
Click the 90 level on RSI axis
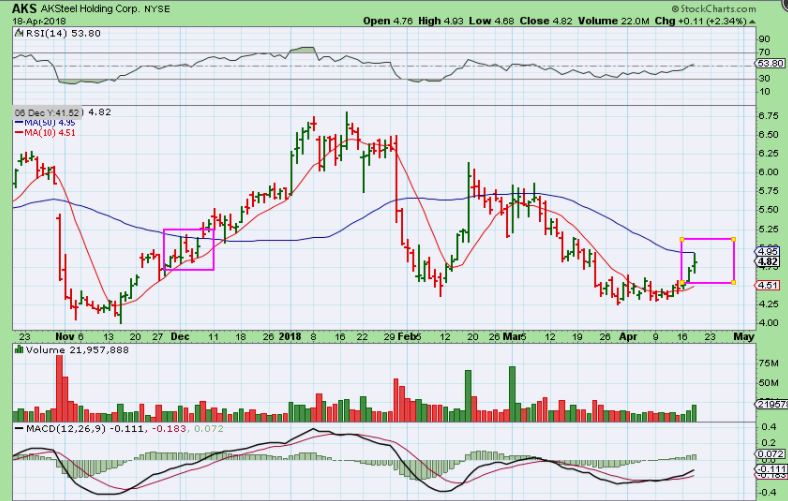point(764,39)
